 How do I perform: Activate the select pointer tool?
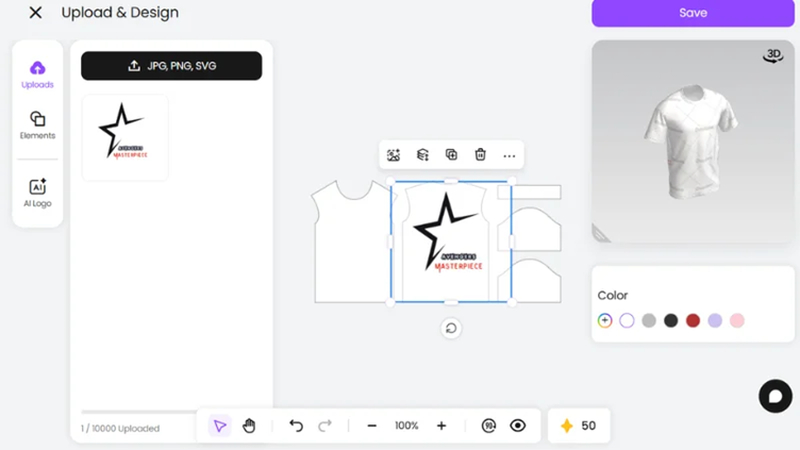(x=220, y=426)
